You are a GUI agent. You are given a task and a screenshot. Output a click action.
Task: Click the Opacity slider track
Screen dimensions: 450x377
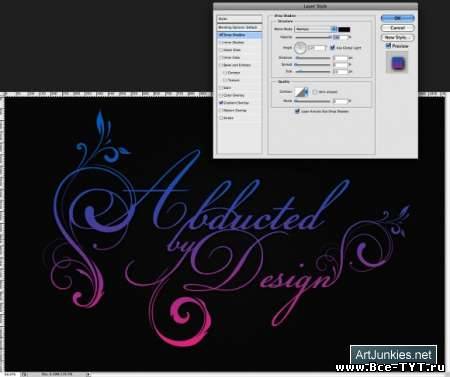[313, 37]
